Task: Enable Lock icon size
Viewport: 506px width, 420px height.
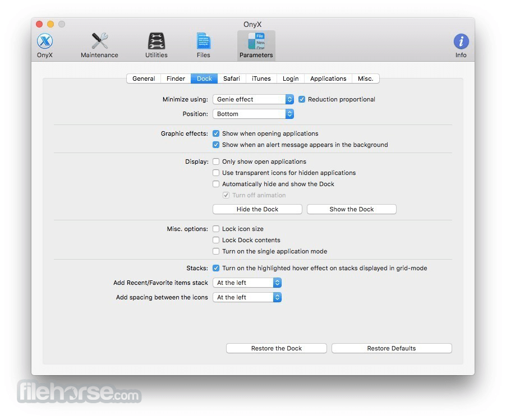Action: point(216,229)
